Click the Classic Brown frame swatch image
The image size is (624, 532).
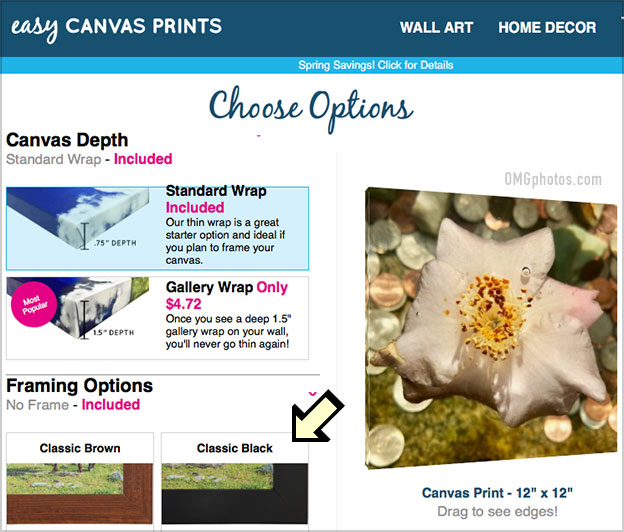80,494
